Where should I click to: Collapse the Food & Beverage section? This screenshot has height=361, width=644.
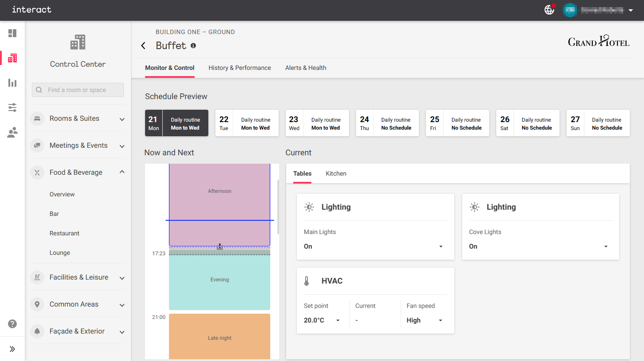(x=122, y=172)
